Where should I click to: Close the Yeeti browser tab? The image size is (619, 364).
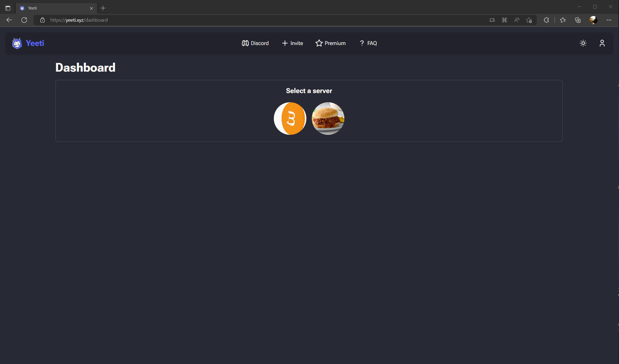click(x=91, y=8)
